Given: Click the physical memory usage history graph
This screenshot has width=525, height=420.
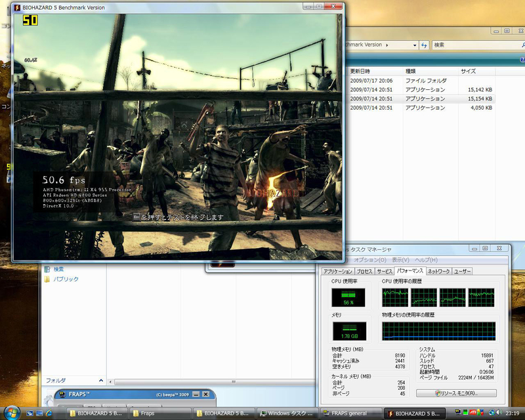Looking at the screenshot, I should pos(438,331).
